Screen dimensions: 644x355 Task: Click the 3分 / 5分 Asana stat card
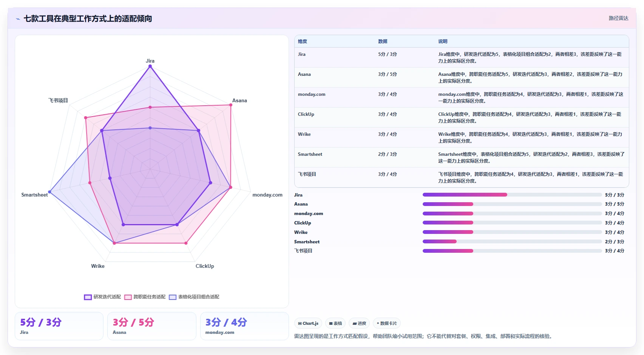(x=151, y=326)
